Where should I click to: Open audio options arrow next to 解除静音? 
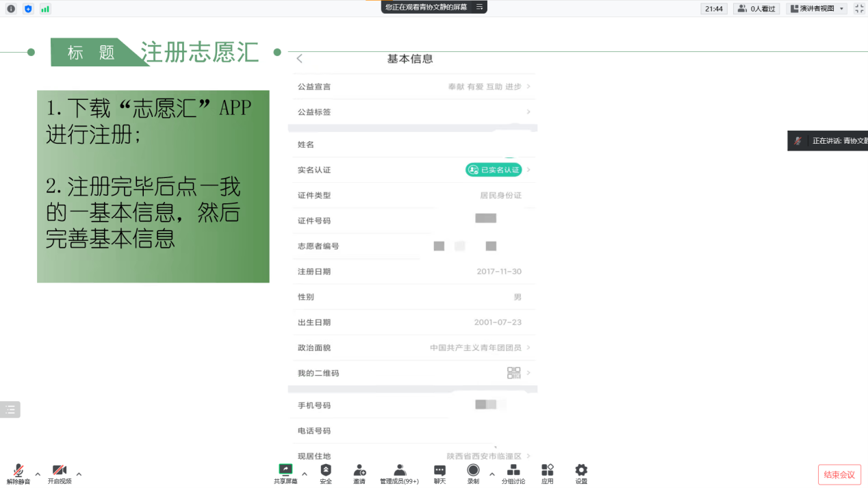[x=38, y=474]
